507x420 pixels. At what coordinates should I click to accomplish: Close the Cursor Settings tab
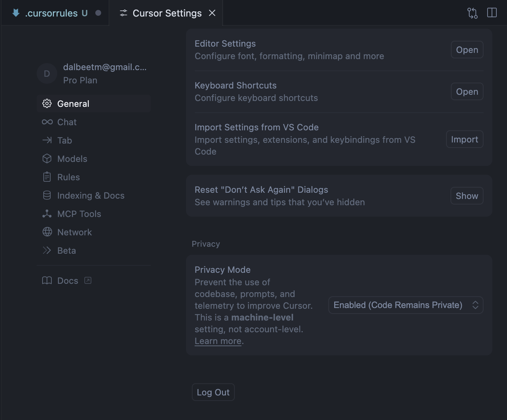pyautogui.click(x=212, y=13)
